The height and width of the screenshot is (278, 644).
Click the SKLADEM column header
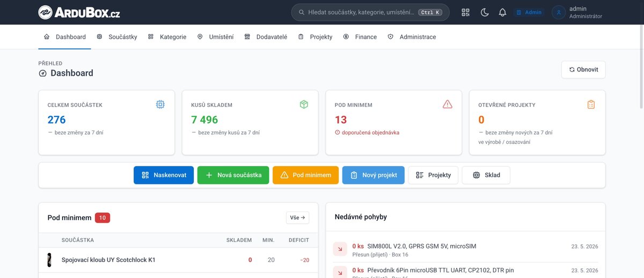[x=239, y=240]
